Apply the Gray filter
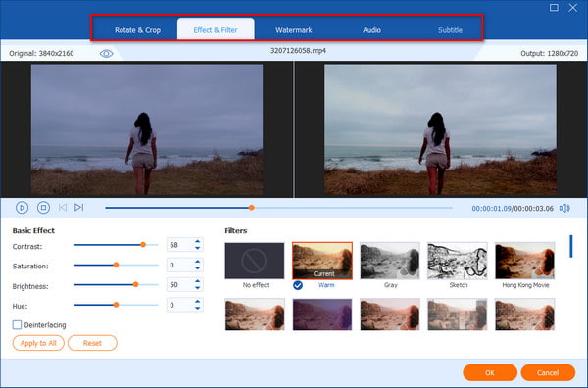The image size is (588, 388). click(390, 261)
